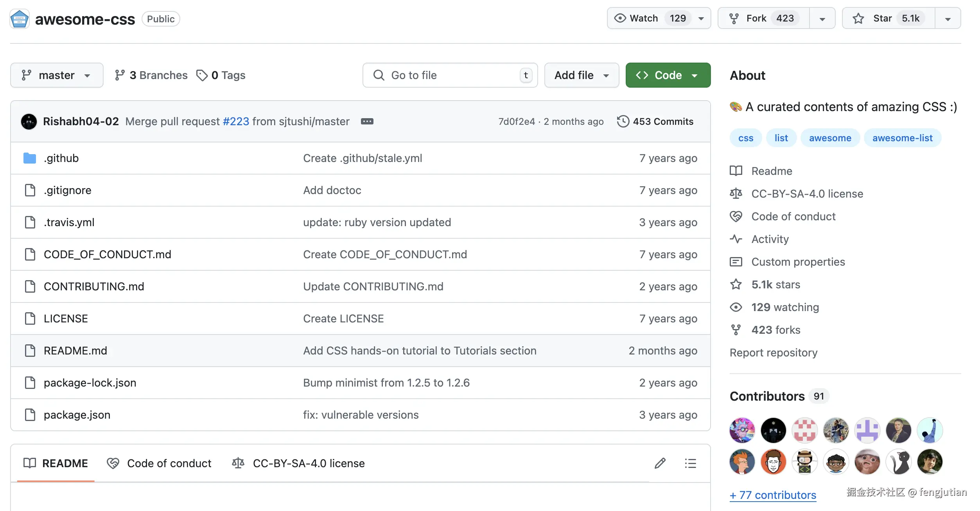Open the green Code dropdown
Screen dimensions: 980x511
(668, 75)
